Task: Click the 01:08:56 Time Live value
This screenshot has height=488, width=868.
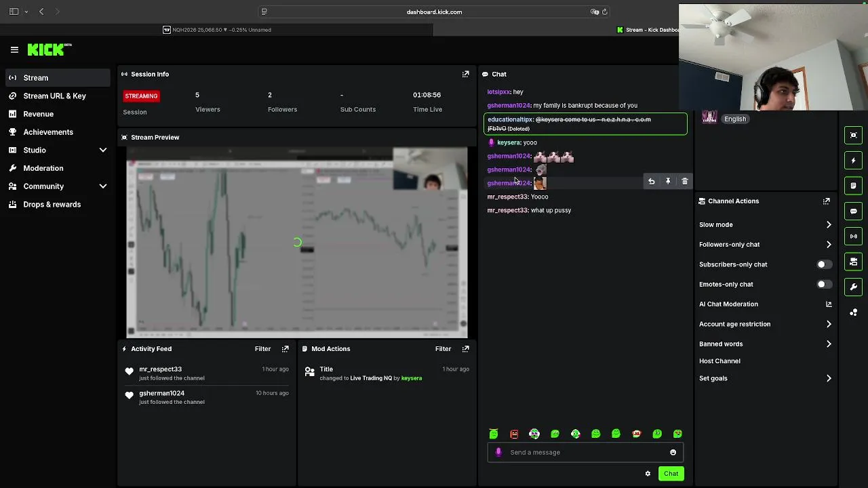Action: pyautogui.click(x=427, y=95)
